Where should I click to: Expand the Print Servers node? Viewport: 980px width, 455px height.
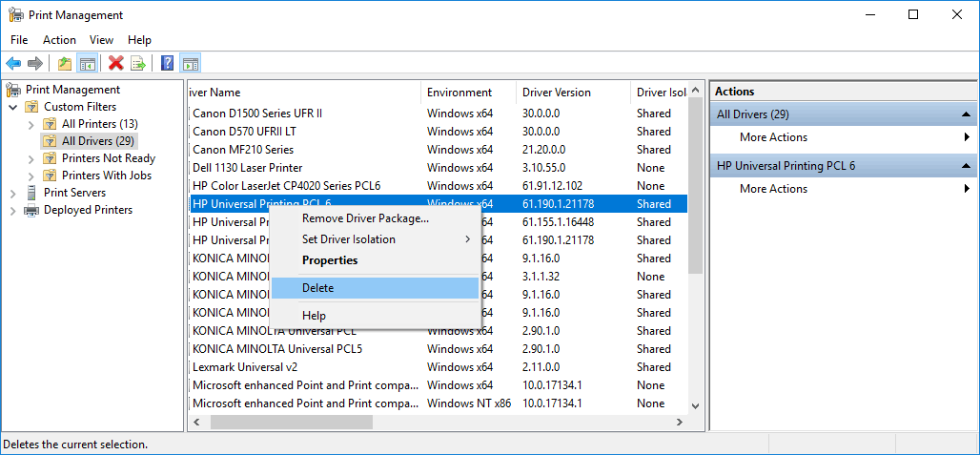point(13,193)
